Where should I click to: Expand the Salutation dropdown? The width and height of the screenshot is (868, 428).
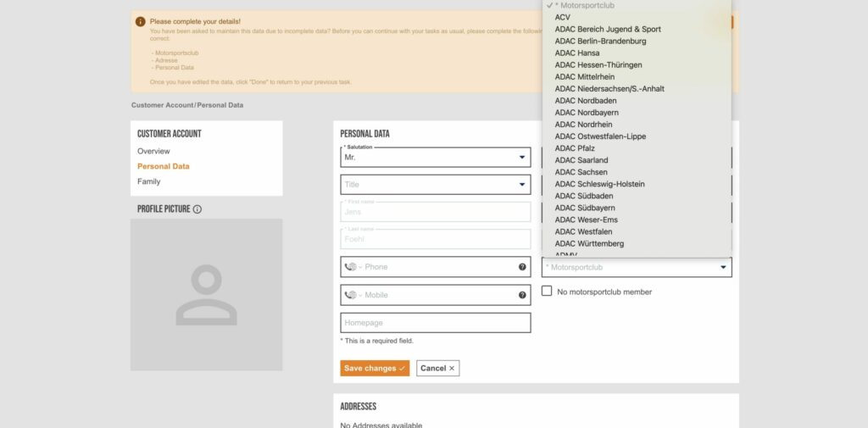(521, 158)
